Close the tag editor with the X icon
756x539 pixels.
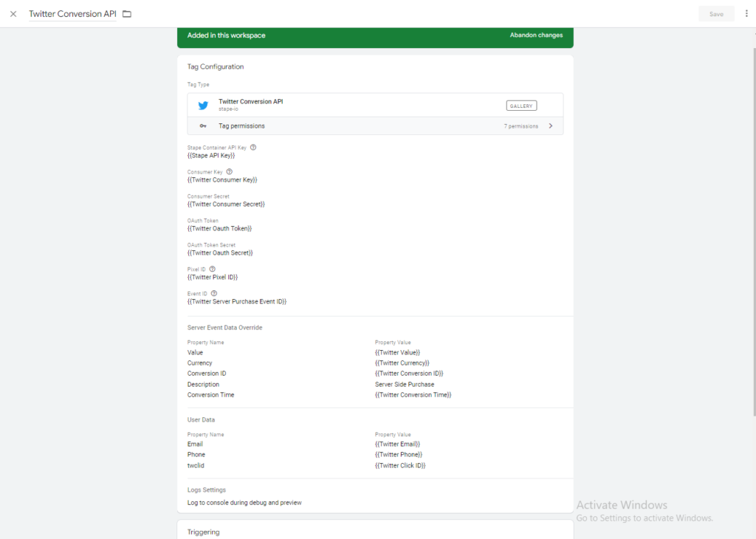click(13, 14)
